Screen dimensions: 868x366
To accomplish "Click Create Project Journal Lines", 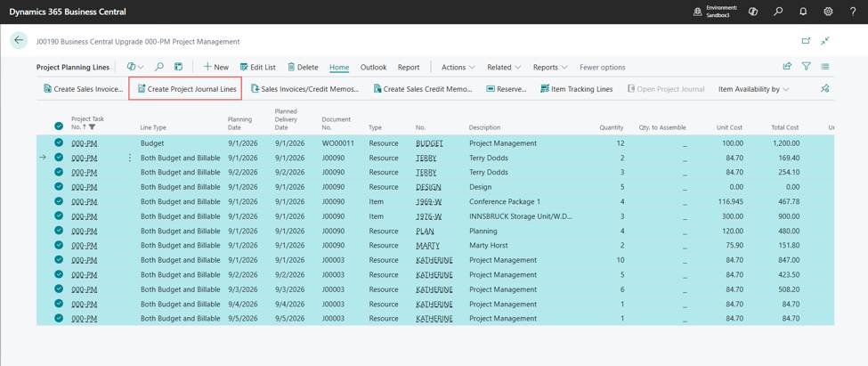I will (187, 88).
